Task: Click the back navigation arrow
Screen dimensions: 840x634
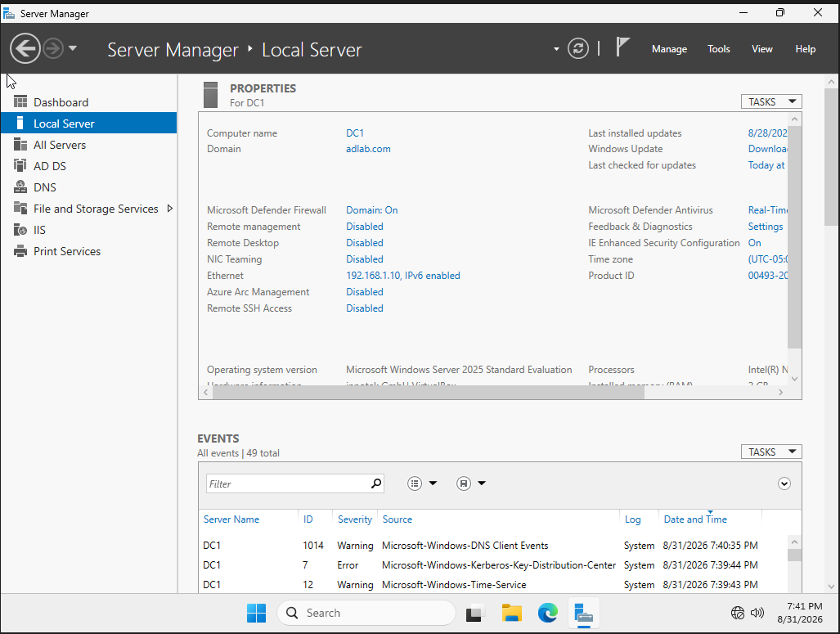Action: click(25, 49)
